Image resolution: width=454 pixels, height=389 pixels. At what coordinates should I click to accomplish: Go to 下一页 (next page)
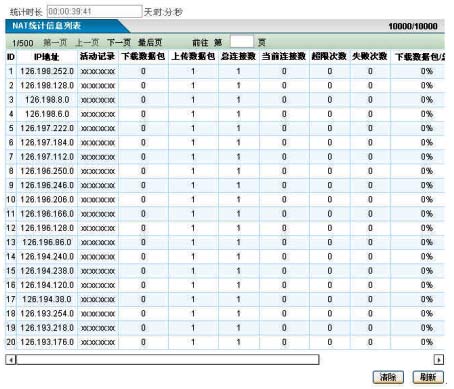tap(119, 43)
